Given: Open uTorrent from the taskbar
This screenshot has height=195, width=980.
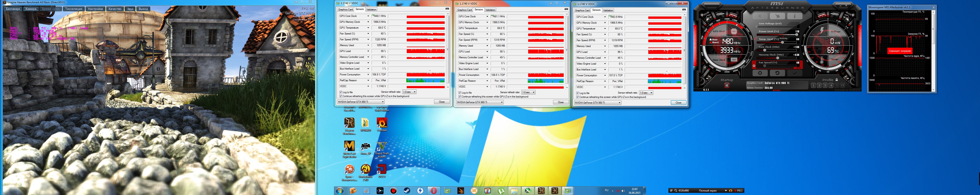Looking at the screenshot, I should pyautogui.click(x=501, y=190).
